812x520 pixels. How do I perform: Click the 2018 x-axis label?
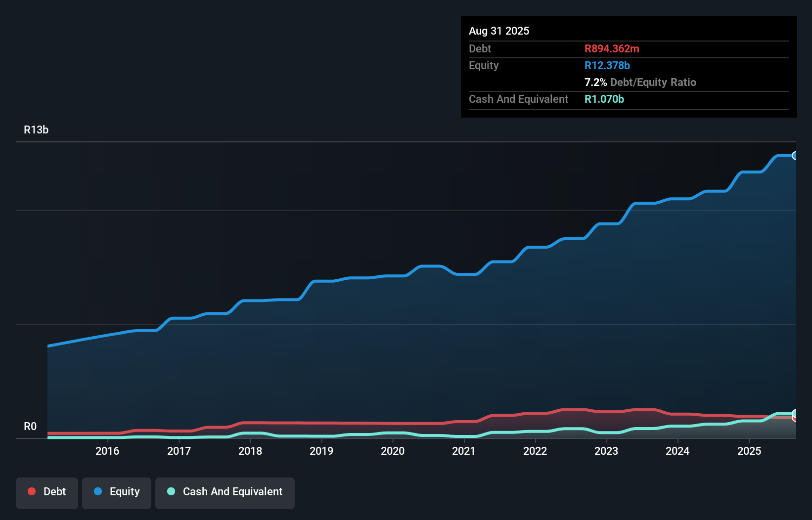click(250, 451)
